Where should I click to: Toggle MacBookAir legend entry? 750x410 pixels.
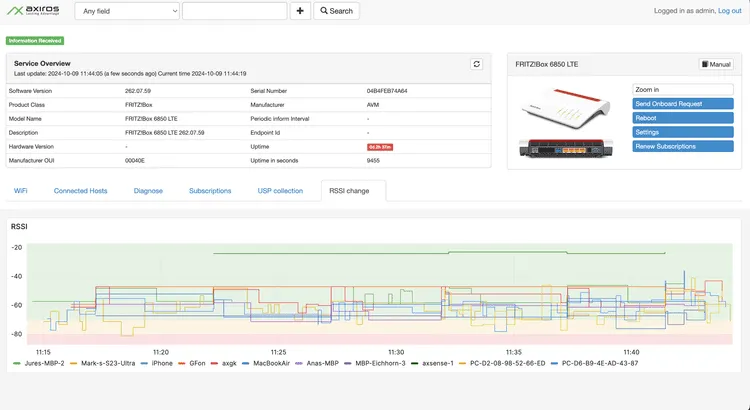(271, 363)
